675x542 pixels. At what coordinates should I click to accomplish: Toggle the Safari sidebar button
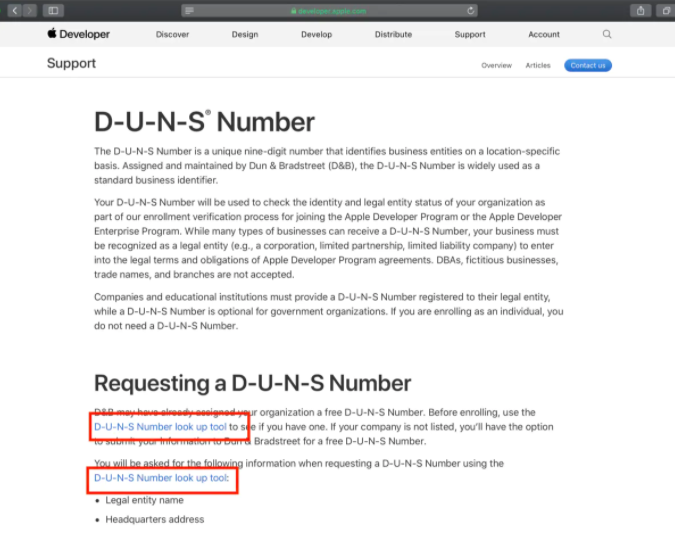pos(53,10)
